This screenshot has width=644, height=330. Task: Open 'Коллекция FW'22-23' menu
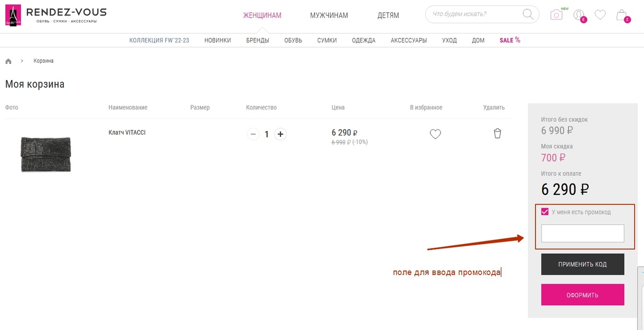159,40
